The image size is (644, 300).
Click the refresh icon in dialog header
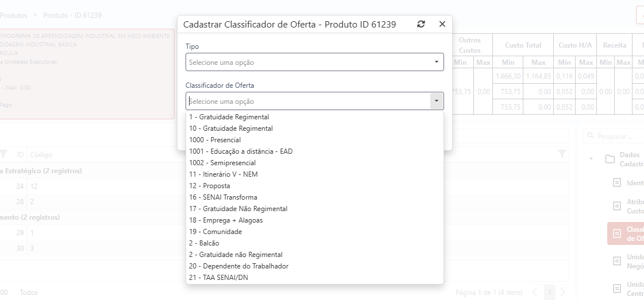coord(421,24)
